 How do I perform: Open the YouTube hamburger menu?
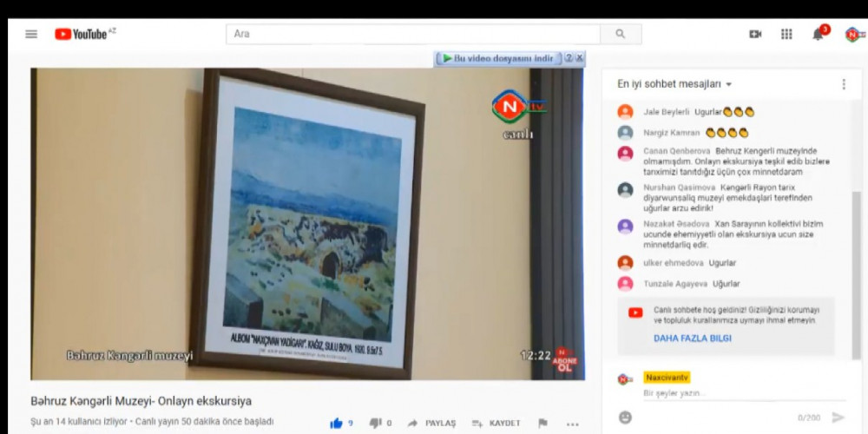[x=31, y=35]
